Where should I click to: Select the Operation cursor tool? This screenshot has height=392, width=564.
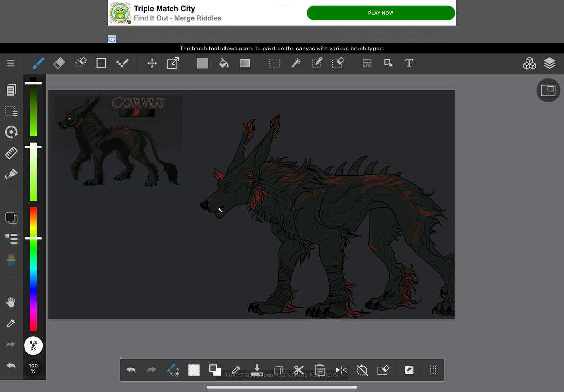point(388,63)
